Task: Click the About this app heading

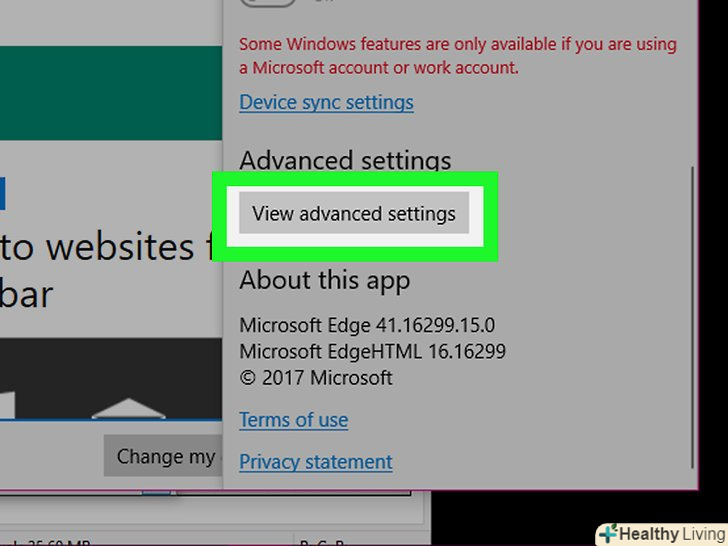Action: coord(325,280)
